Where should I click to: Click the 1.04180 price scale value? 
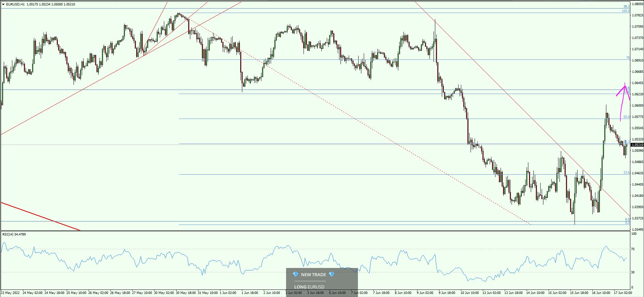[x=637, y=196]
